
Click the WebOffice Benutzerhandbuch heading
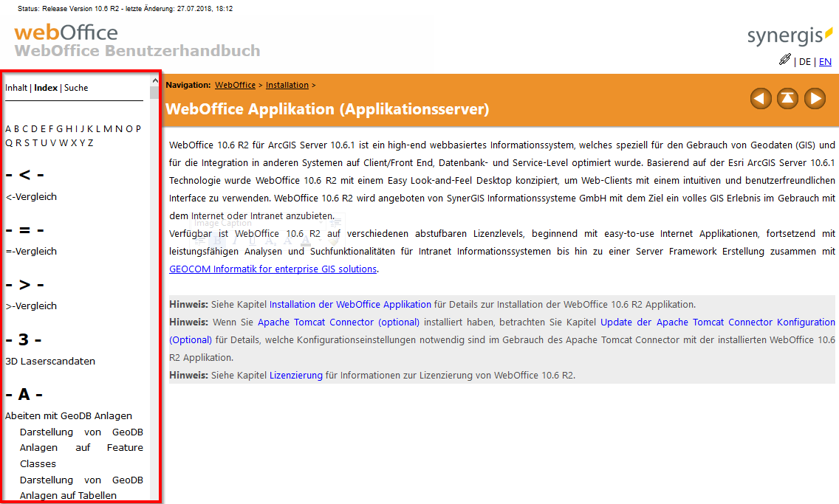click(x=137, y=51)
